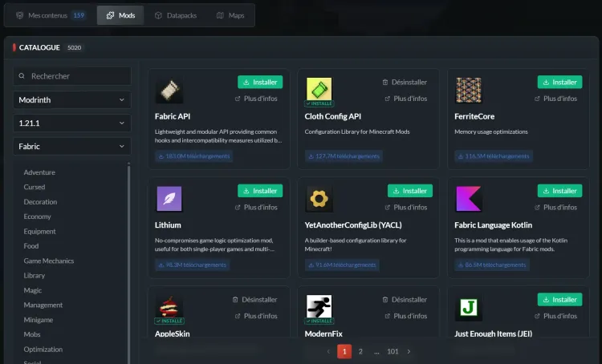Open Plus d'infos for Cloth Config API
The width and height of the screenshot is (602, 364).
[x=406, y=99]
